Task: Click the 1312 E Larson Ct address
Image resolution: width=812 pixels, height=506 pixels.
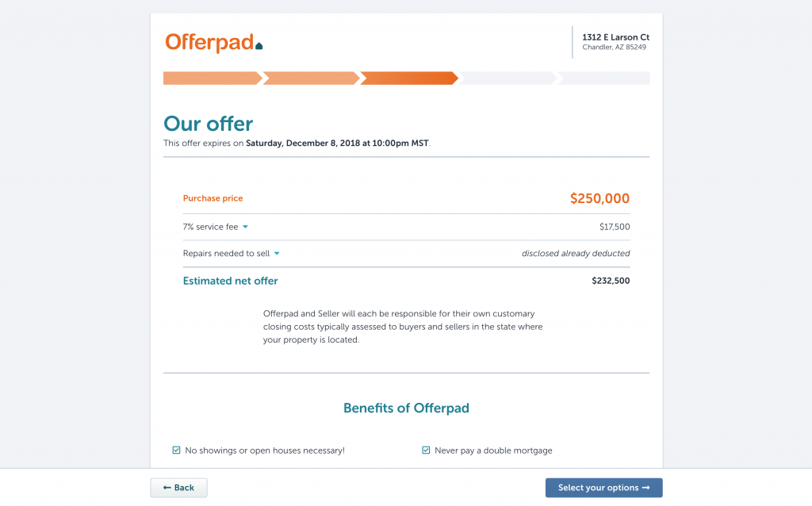Action: point(615,37)
